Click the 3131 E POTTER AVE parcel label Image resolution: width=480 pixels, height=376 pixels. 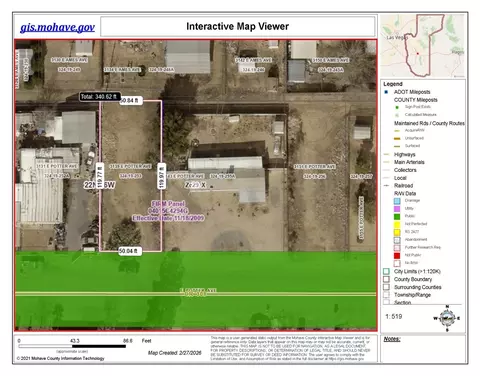[x=57, y=166]
